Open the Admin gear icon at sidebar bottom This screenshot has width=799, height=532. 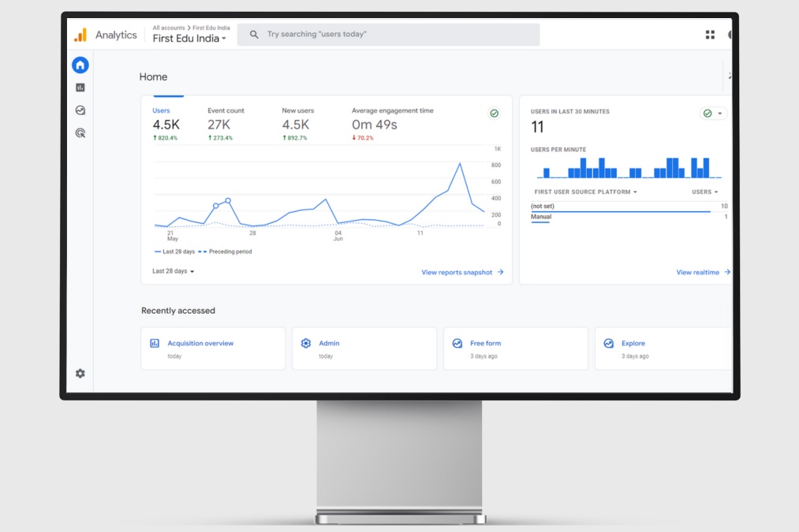pyautogui.click(x=80, y=373)
